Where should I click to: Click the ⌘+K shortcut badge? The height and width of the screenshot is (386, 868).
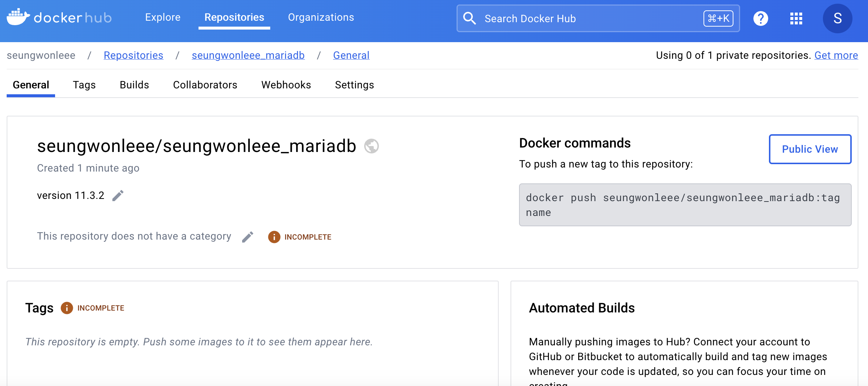(x=718, y=18)
